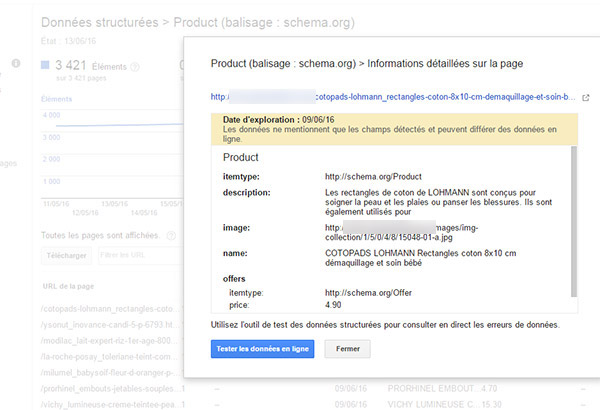Click the product details panel scrollbar
This screenshot has height=410, width=600.
[x=574, y=221]
